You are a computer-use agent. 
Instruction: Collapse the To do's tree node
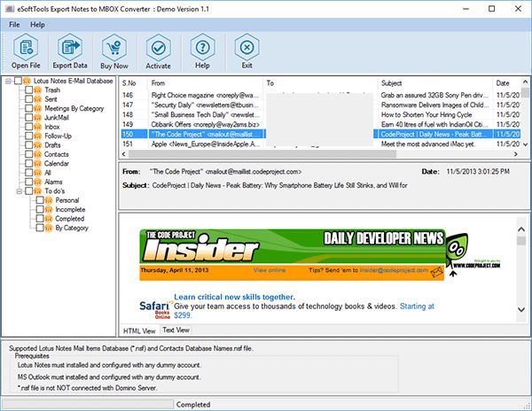[20, 191]
